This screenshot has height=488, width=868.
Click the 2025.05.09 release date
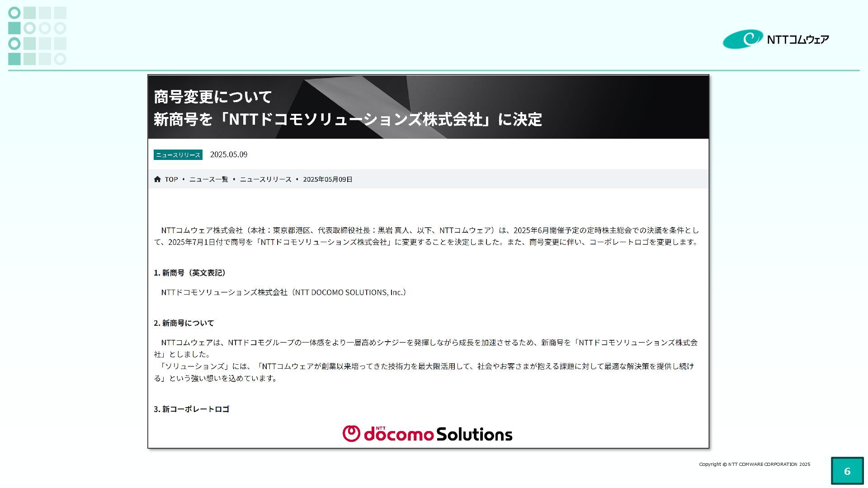point(229,155)
